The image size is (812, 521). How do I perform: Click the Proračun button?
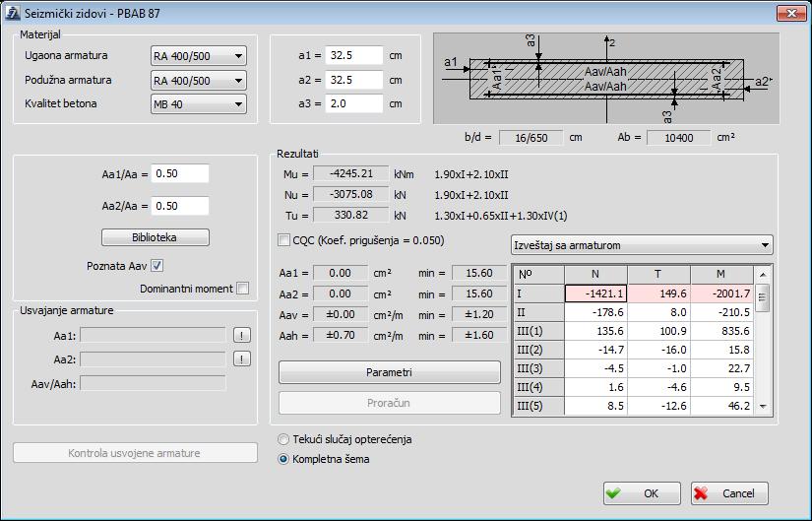pos(390,403)
